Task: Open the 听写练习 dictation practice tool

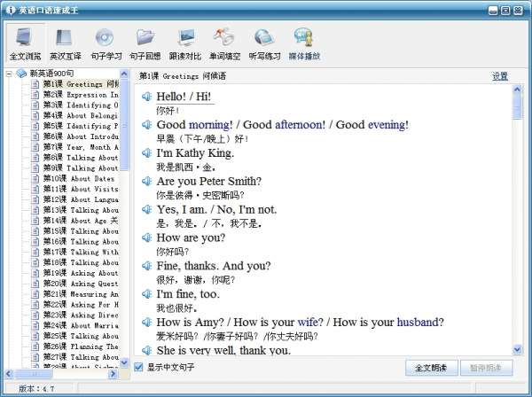Action: coord(264,43)
